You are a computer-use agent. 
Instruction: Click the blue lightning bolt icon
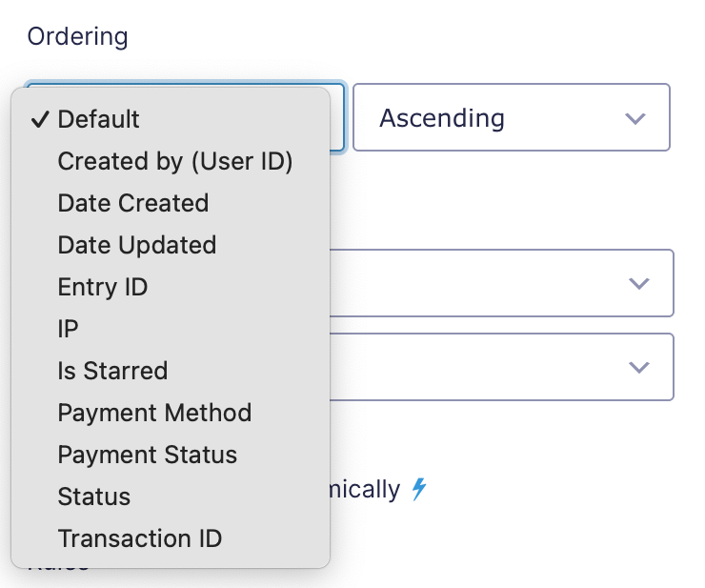pyautogui.click(x=419, y=489)
